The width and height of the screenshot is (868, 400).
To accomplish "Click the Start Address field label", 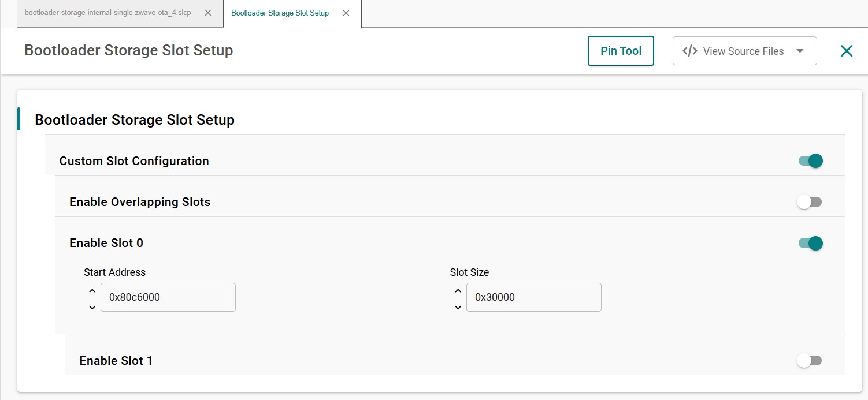I will (x=114, y=272).
